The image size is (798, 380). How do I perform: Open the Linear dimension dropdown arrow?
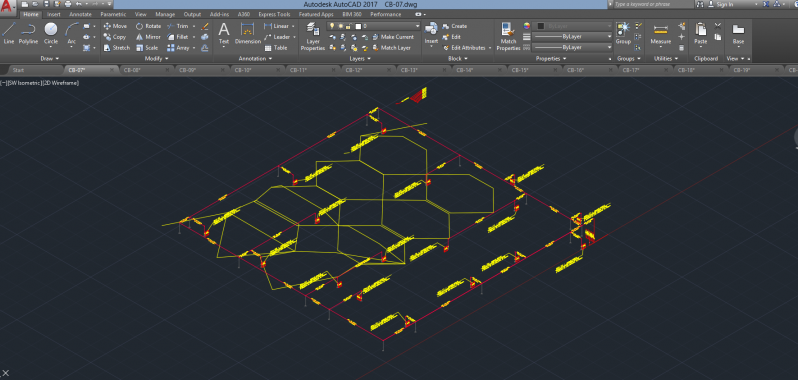[x=293, y=26]
